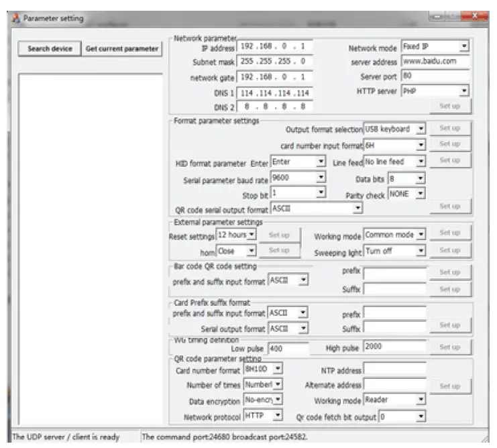Click 'The UDP server / client is ready' status
The image size is (497, 448).
coord(66,437)
